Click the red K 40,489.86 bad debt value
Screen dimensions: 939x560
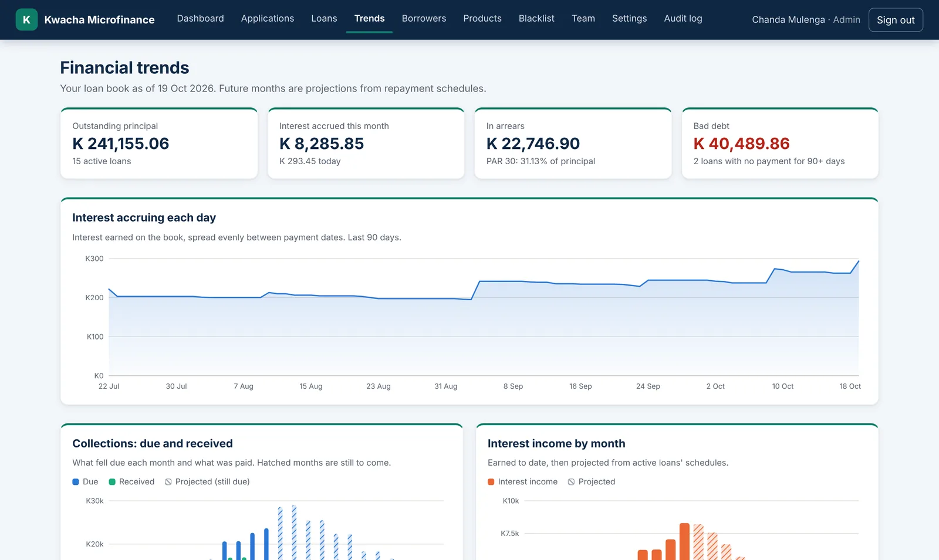pyautogui.click(x=741, y=144)
